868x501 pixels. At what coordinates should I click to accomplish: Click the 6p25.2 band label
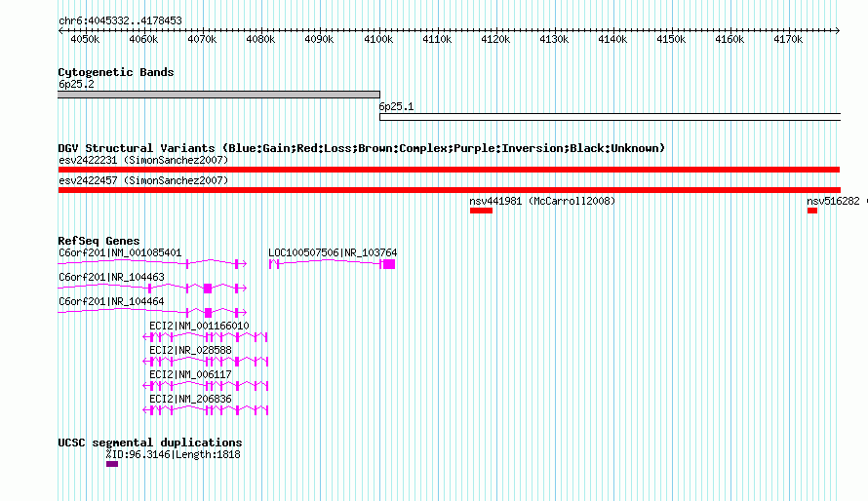(76, 85)
